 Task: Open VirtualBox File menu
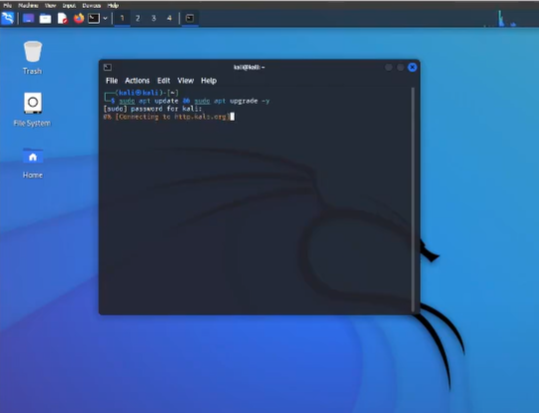tap(7, 6)
